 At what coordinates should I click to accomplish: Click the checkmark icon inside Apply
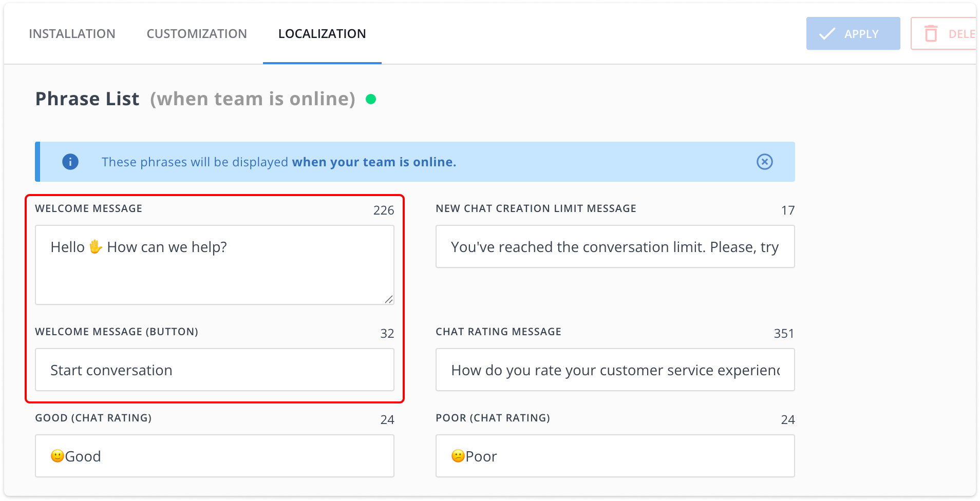click(826, 33)
